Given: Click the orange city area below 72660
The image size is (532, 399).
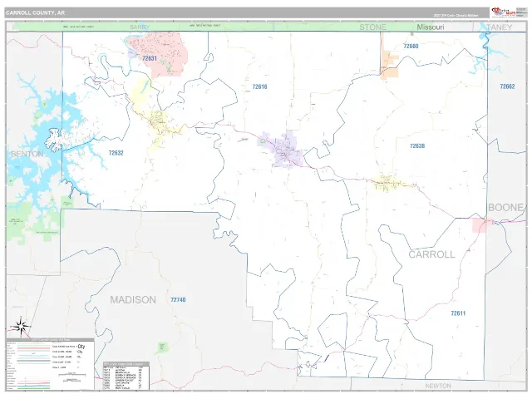Looking at the screenshot, I should coord(389,66).
